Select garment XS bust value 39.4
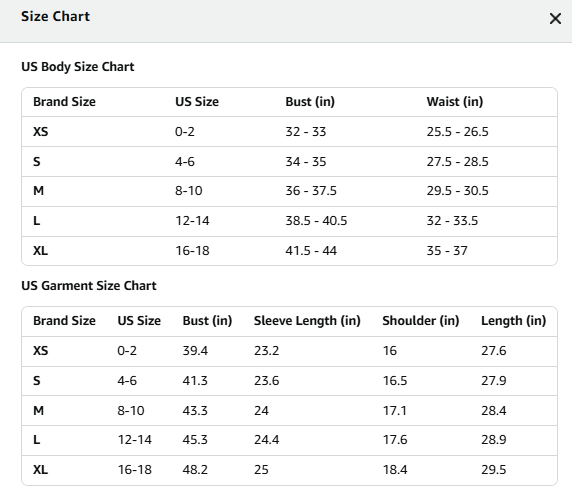The width and height of the screenshot is (572, 500). 195,350
